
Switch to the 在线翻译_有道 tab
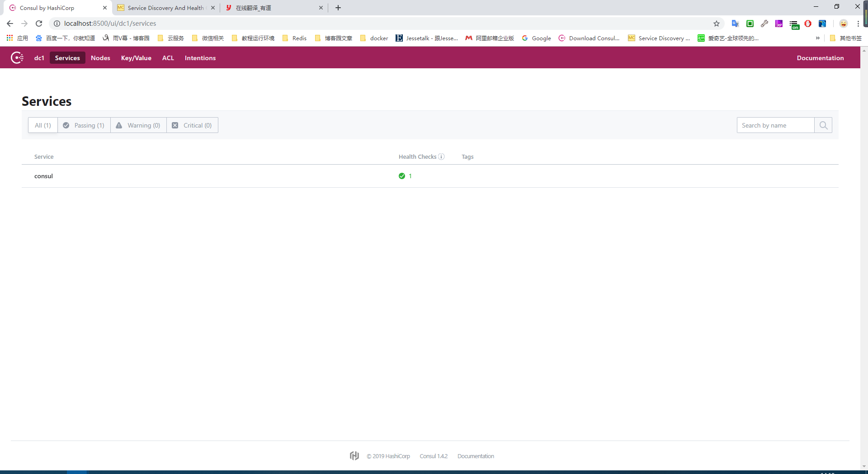click(274, 8)
